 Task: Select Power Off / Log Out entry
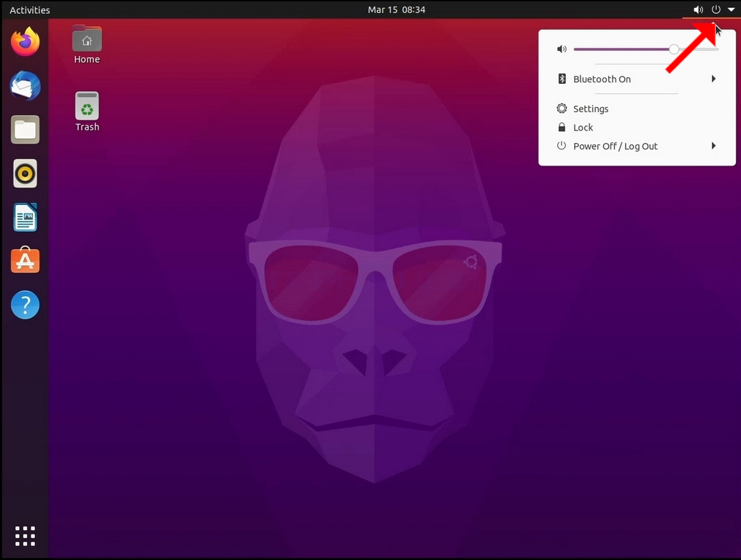pos(637,146)
